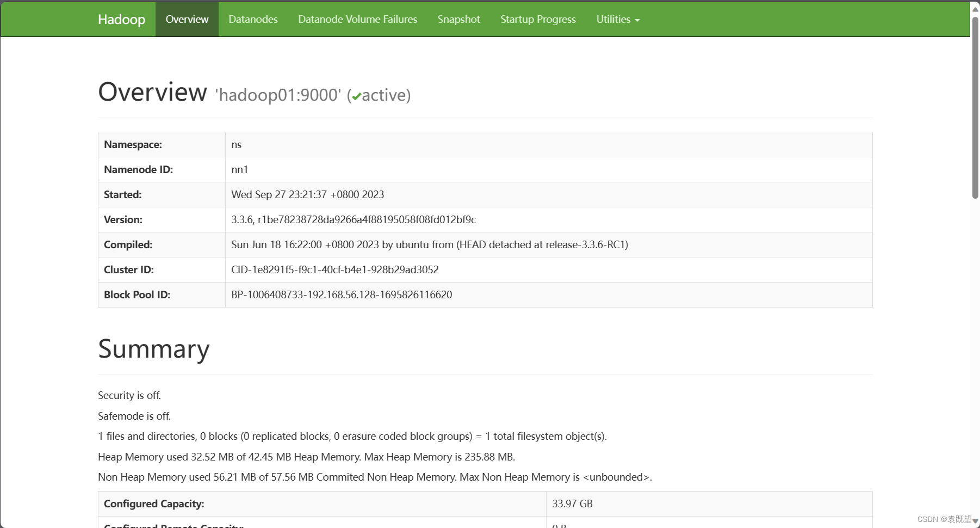Viewport: 980px width, 528px height.
Task: Select the Started timestamp value
Action: coord(308,195)
